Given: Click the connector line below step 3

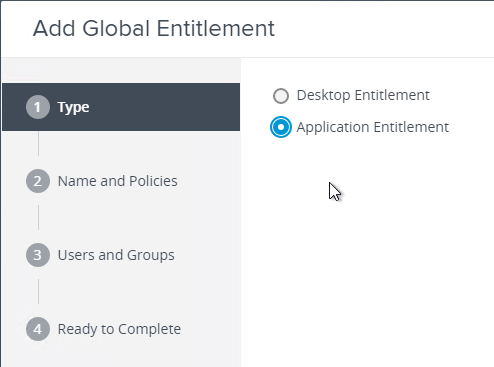Looking at the screenshot, I should click(38, 291).
